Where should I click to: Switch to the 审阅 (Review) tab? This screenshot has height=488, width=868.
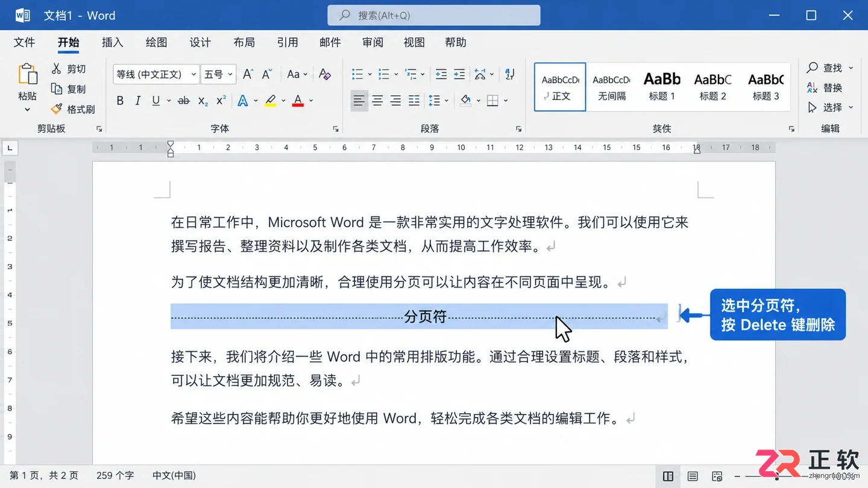point(373,42)
